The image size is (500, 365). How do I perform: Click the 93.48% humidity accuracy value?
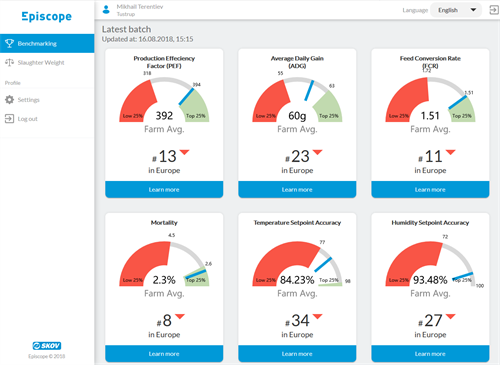pyautogui.click(x=430, y=280)
